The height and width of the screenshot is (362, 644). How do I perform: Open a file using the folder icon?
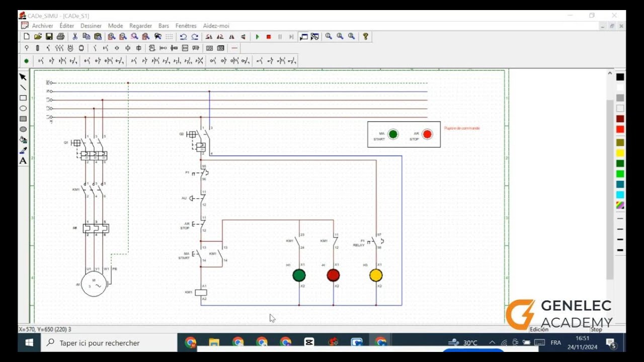pos(38,37)
